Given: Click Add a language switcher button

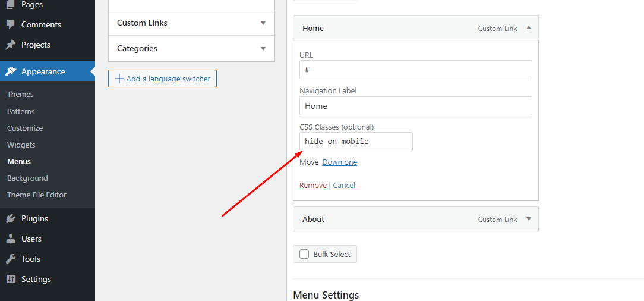Looking at the screenshot, I should [x=162, y=79].
